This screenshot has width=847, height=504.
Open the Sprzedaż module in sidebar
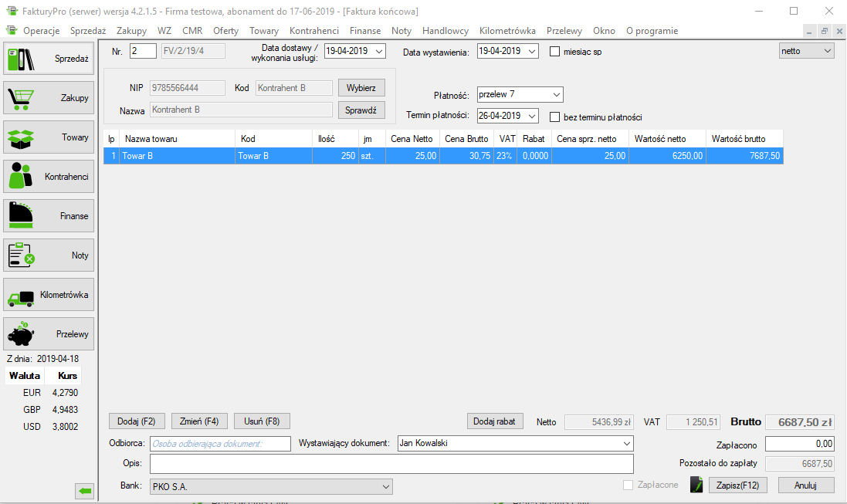tap(49, 59)
